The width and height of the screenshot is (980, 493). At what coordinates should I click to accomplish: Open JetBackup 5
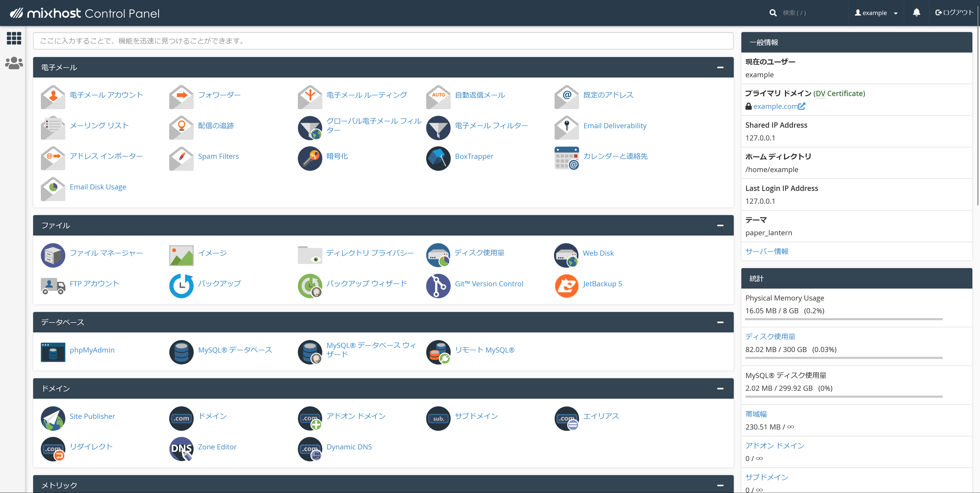(x=602, y=283)
